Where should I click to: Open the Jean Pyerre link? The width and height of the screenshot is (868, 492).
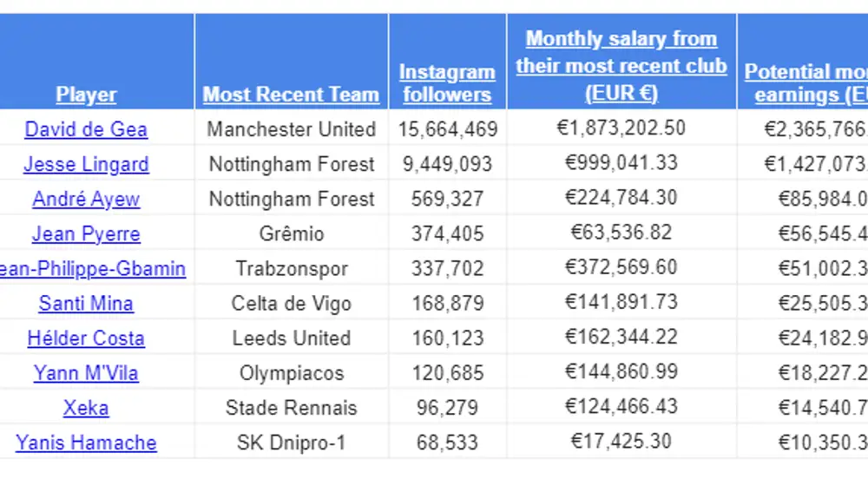click(86, 234)
